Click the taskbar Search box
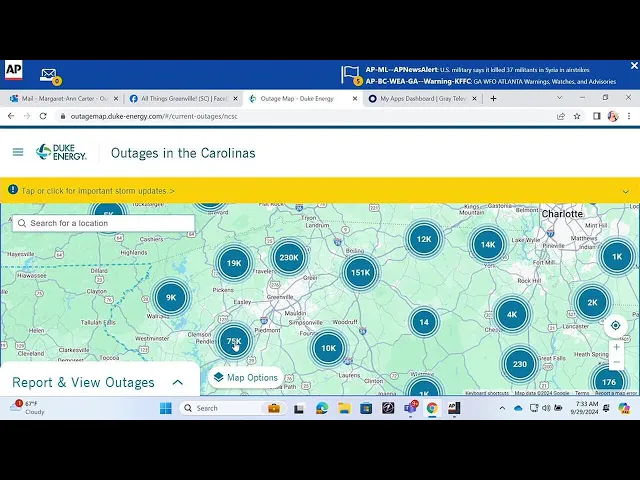The width and height of the screenshot is (640, 480). [233, 408]
